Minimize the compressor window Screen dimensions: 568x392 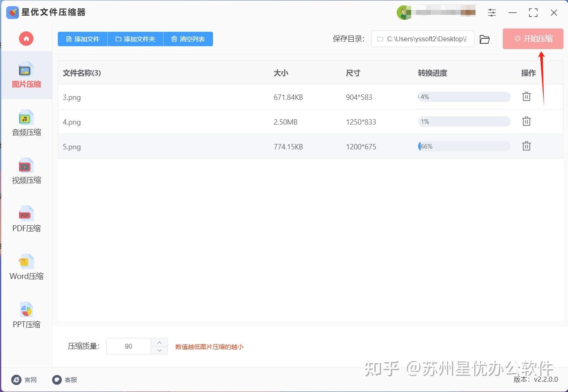pos(513,13)
